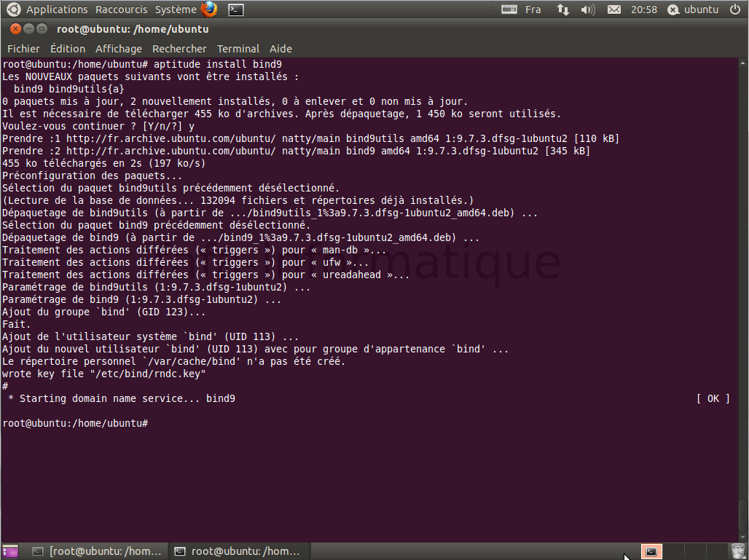This screenshot has width=749, height=560.
Task: Click the terminal launcher icon in top panel
Action: pyautogui.click(x=236, y=9)
